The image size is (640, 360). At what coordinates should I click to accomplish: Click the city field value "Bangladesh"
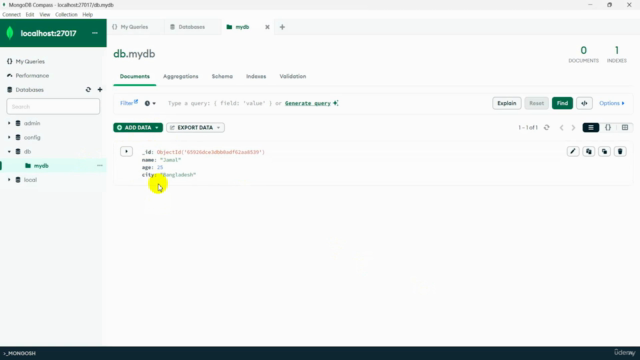pyautogui.click(x=178, y=175)
